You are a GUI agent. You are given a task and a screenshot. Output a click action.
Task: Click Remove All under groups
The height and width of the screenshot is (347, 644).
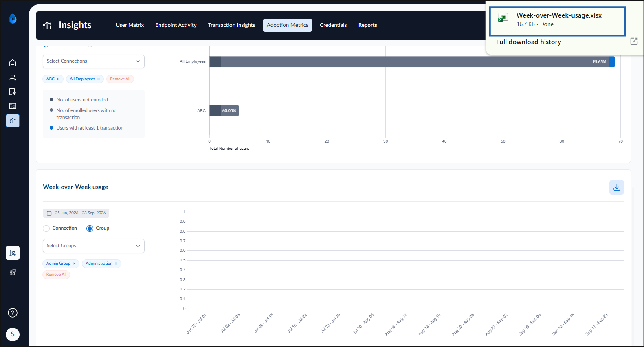56,275
